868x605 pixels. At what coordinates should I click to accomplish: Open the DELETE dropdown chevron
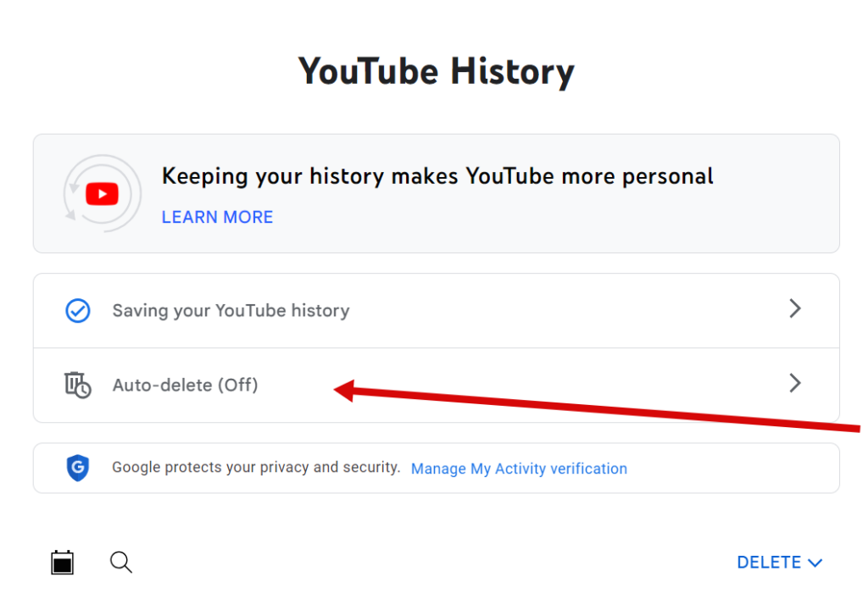point(815,562)
